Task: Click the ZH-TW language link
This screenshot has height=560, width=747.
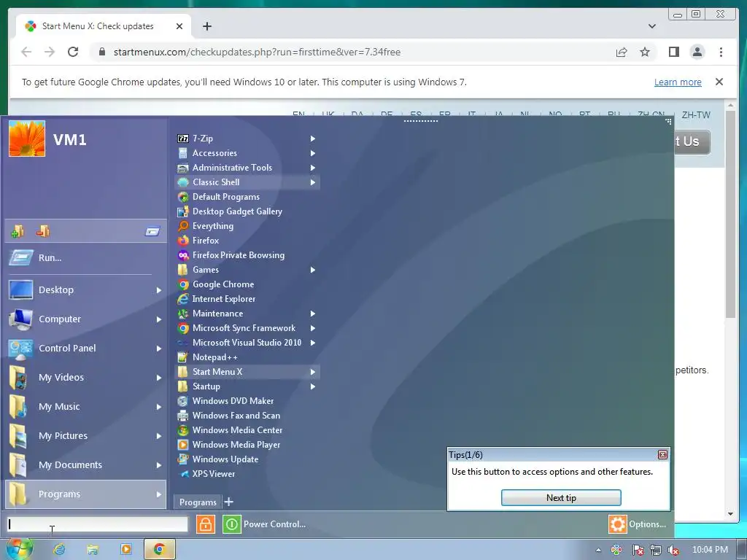Action: click(695, 114)
